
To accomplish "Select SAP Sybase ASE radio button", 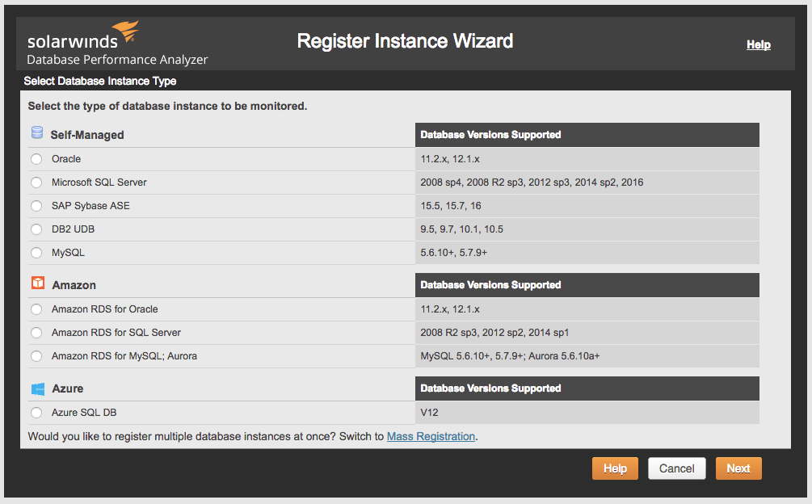I will click(x=36, y=206).
